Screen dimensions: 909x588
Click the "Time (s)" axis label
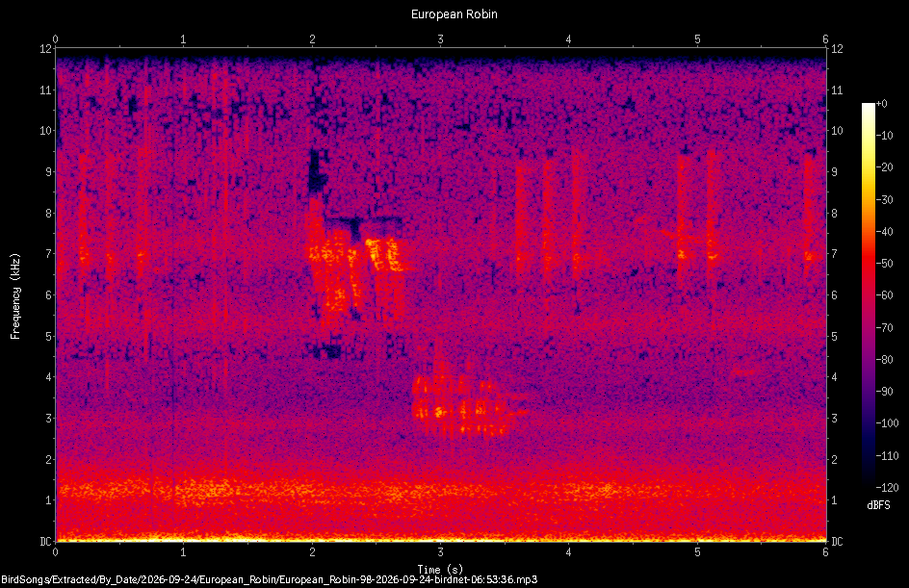440,570
